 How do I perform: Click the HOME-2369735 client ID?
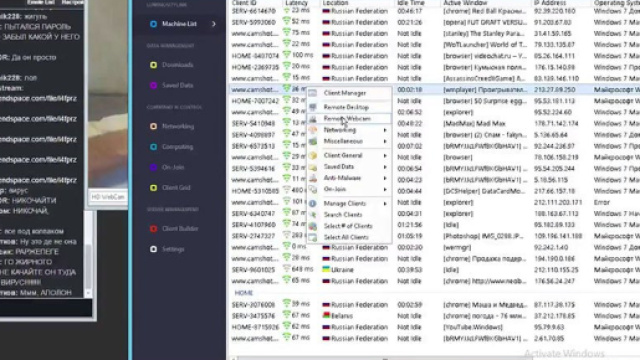pyautogui.click(x=255, y=67)
